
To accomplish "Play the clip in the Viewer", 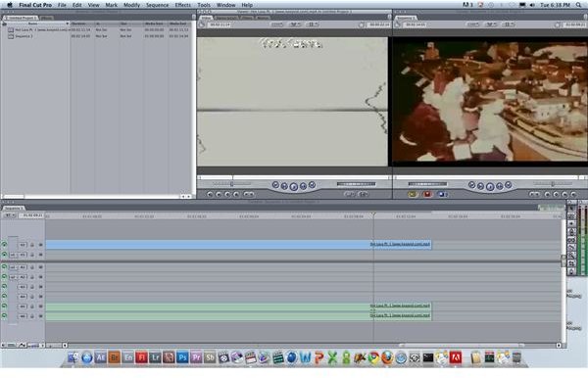I will [294, 186].
